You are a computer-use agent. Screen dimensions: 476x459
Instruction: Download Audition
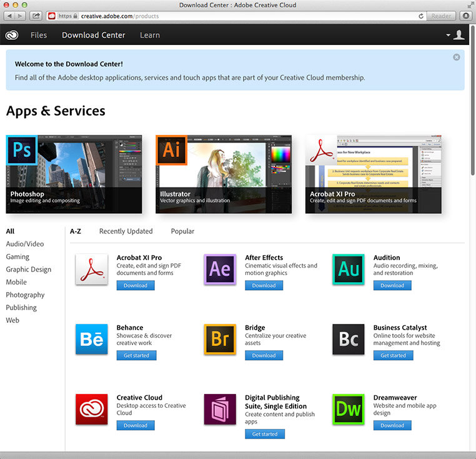click(392, 285)
